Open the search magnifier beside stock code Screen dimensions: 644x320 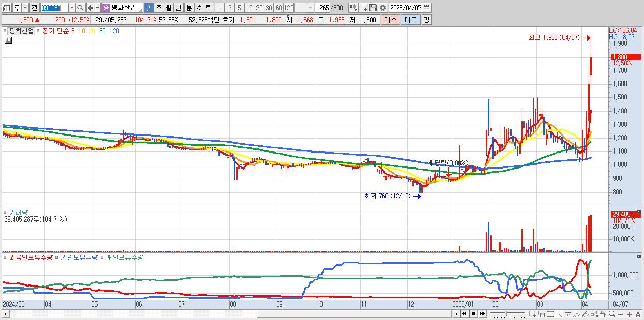[x=80, y=8]
